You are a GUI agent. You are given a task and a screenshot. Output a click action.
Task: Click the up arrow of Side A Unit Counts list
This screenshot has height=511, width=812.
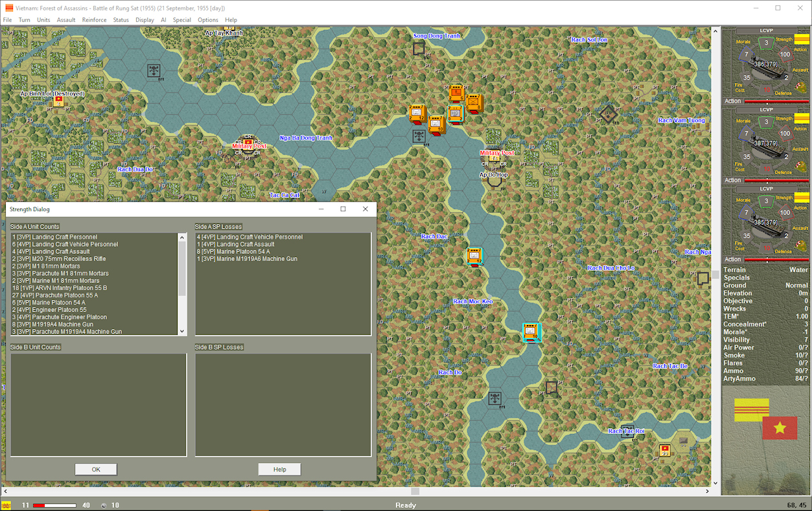click(x=182, y=237)
